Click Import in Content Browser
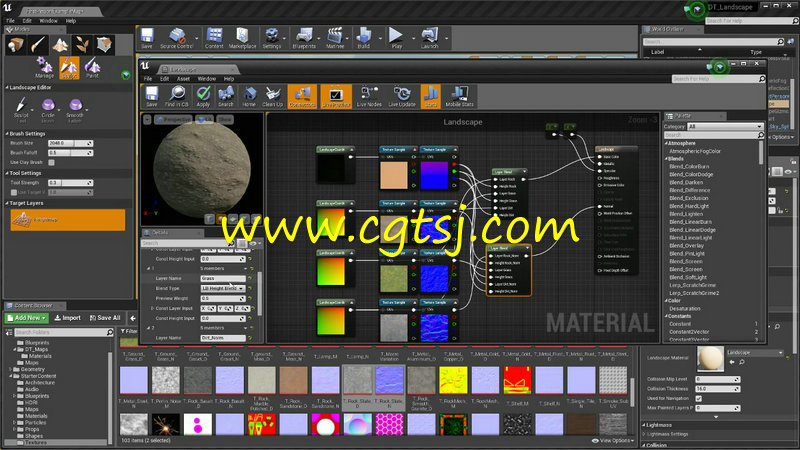 click(x=67, y=318)
